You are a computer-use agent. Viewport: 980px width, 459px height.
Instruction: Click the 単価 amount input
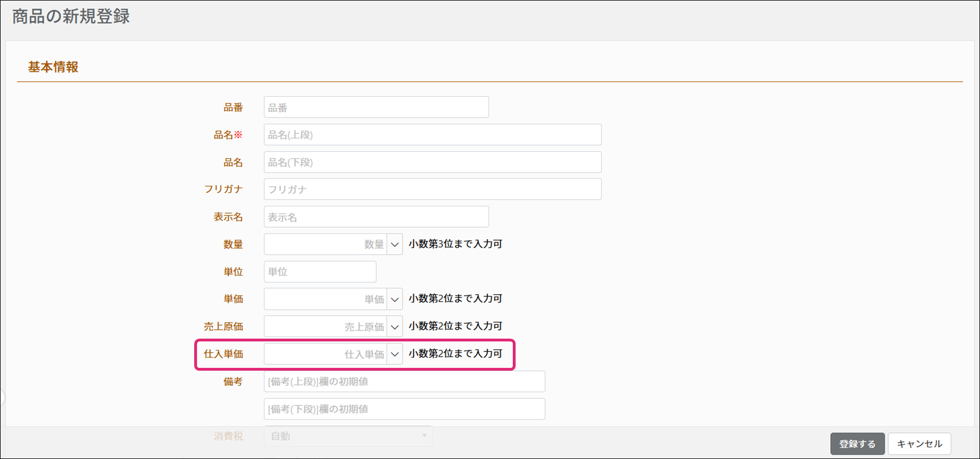(325, 299)
